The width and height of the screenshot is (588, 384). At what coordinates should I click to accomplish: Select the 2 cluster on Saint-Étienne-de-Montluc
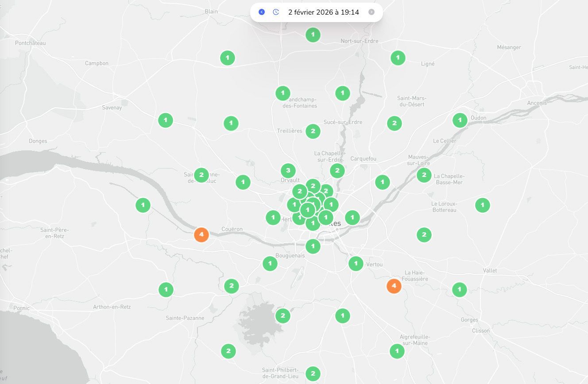201,175
